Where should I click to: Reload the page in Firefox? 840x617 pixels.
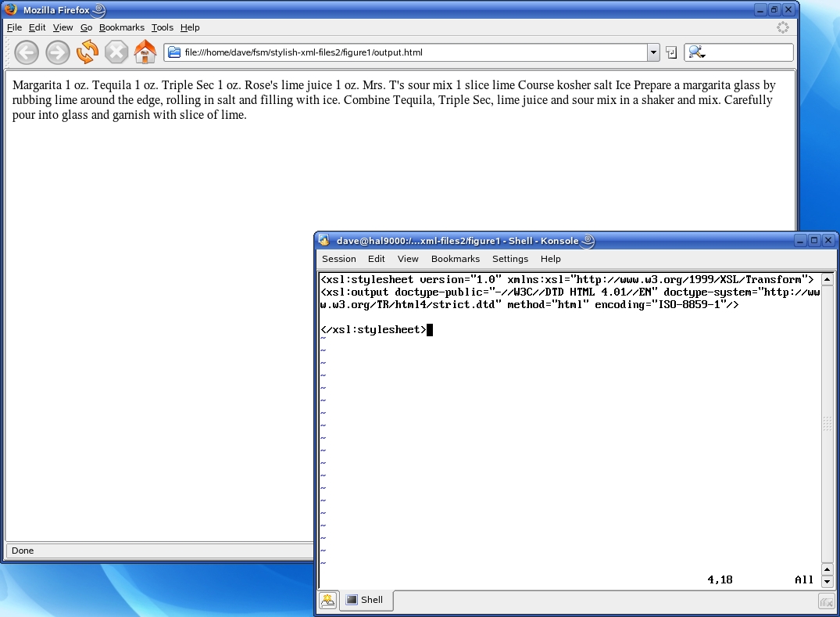(88, 52)
